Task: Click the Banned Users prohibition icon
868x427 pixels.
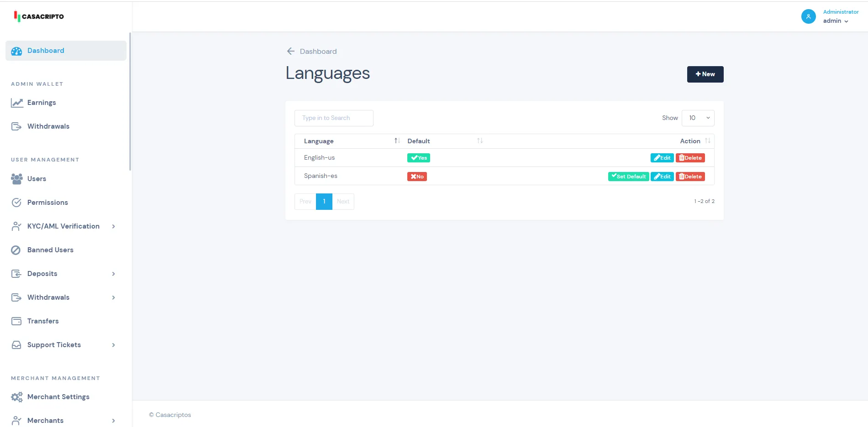Action: click(16, 250)
